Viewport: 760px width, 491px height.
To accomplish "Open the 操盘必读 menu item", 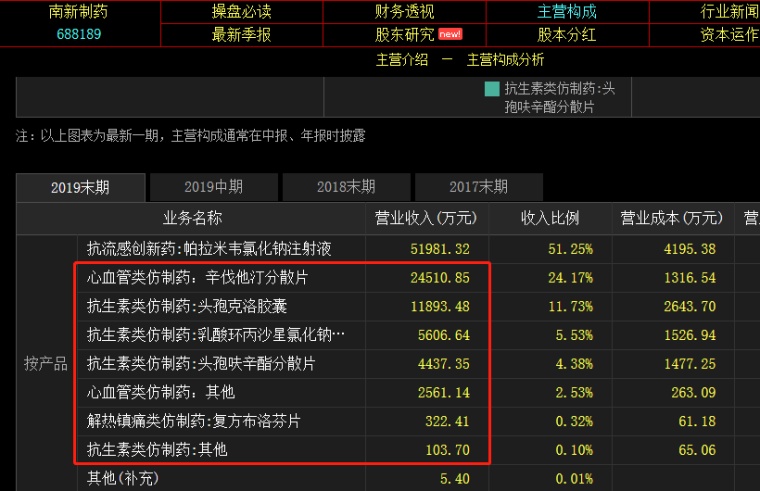I will pyautogui.click(x=241, y=11).
